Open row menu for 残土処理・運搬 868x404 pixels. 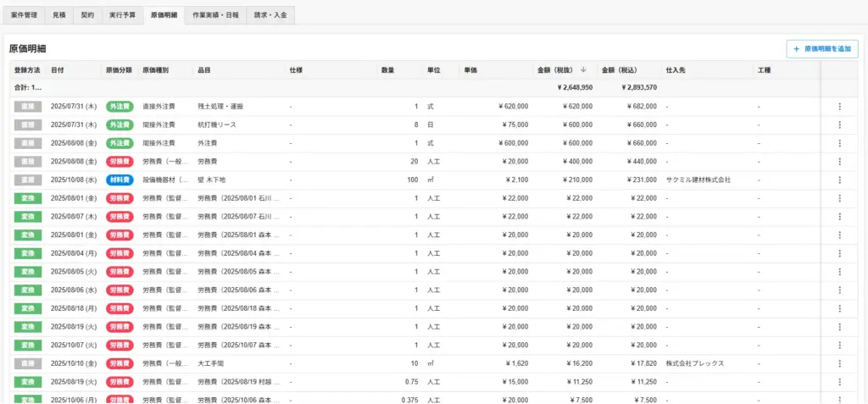coord(839,107)
